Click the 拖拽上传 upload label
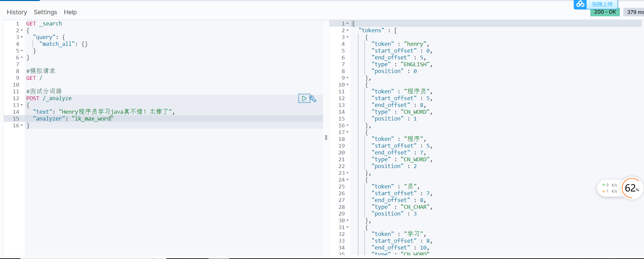The image size is (644, 259). (x=602, y=4)
